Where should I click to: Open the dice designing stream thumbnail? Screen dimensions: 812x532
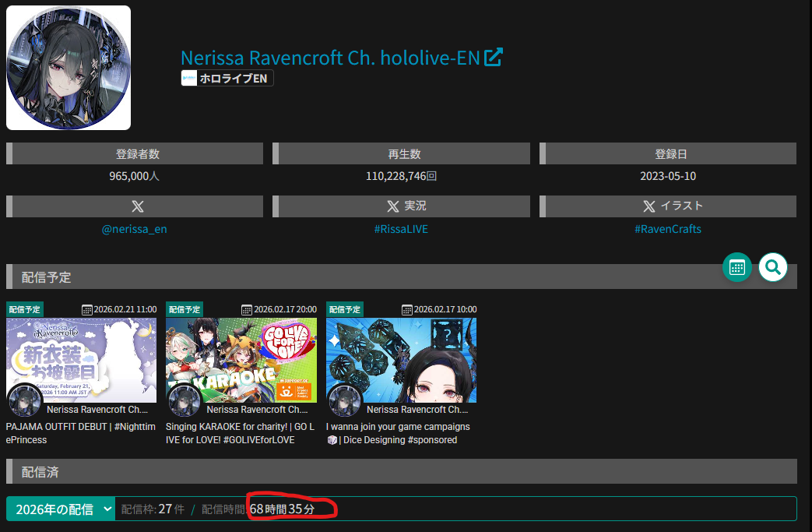[x=402, y=360]
